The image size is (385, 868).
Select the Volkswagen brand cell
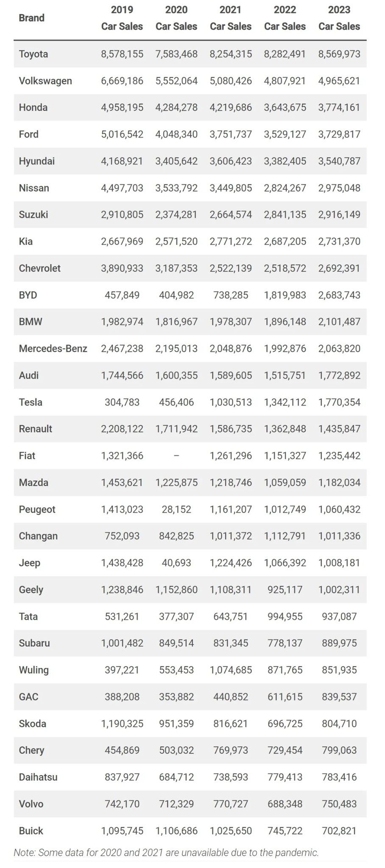coord(45,81)
